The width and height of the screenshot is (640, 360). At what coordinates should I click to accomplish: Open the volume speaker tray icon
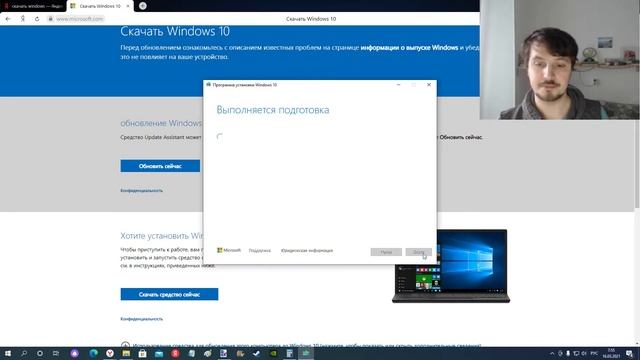pos(584,353)
